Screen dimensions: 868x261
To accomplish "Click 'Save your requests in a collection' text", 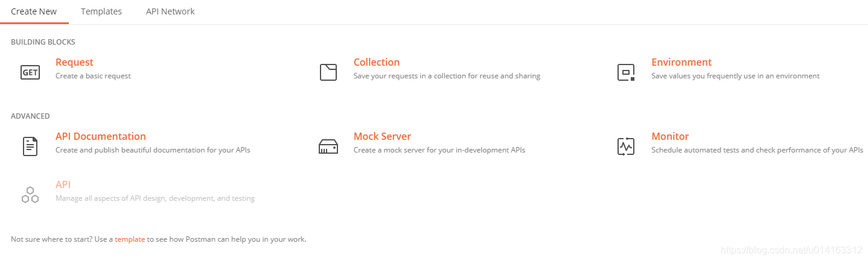I will click(x=447, y=76).
